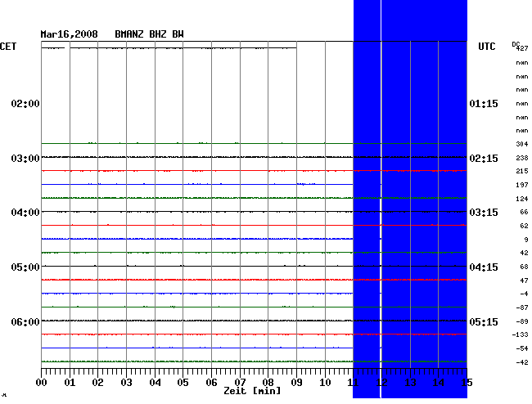Click minute tick label 00 on axis
The width and height of the screenshot is (532, 404).
[x=42, y=383]
